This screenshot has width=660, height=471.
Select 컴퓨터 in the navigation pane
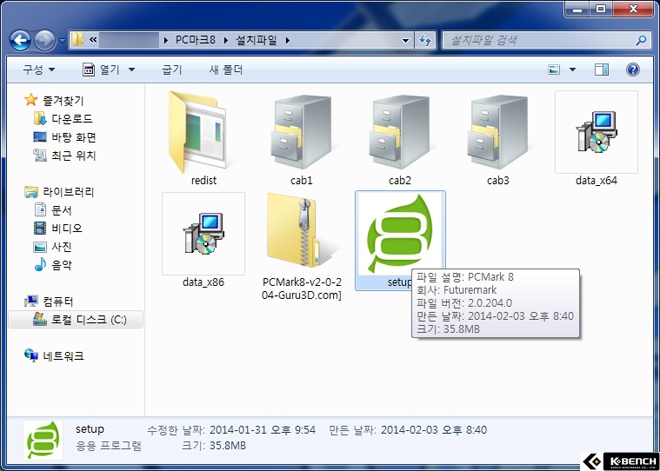point(58,301)
